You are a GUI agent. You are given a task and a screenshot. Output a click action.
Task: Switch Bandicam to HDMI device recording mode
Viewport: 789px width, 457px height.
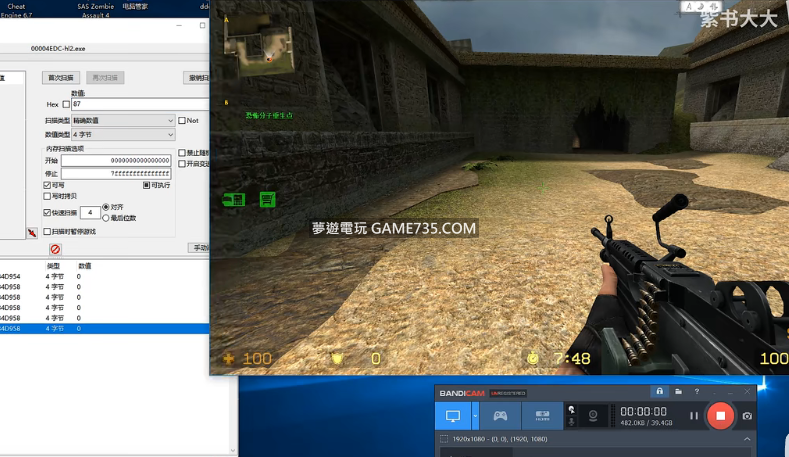pyautogui.click(x=542, y=416)
